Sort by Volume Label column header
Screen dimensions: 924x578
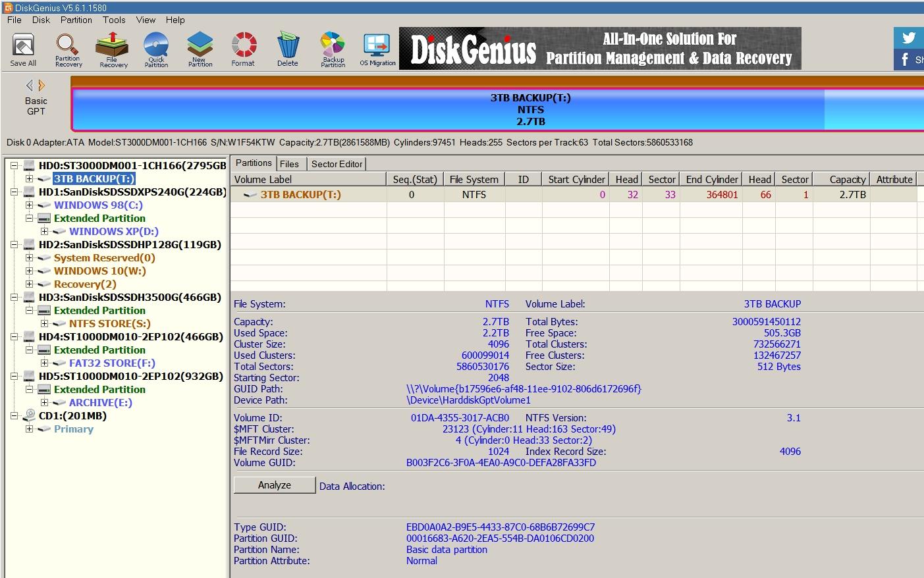coord(309,179)
